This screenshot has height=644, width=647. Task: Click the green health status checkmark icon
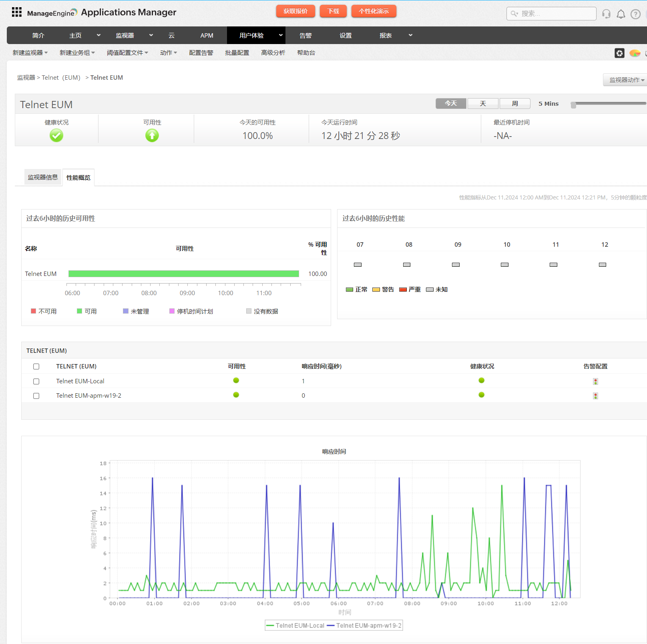(56, 135)
